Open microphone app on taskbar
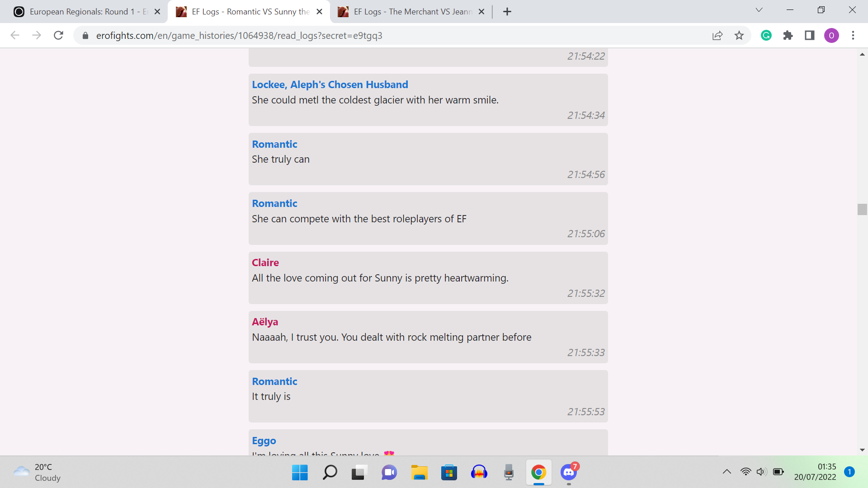This screenshot has width=868, height=488. pos(509,473)
